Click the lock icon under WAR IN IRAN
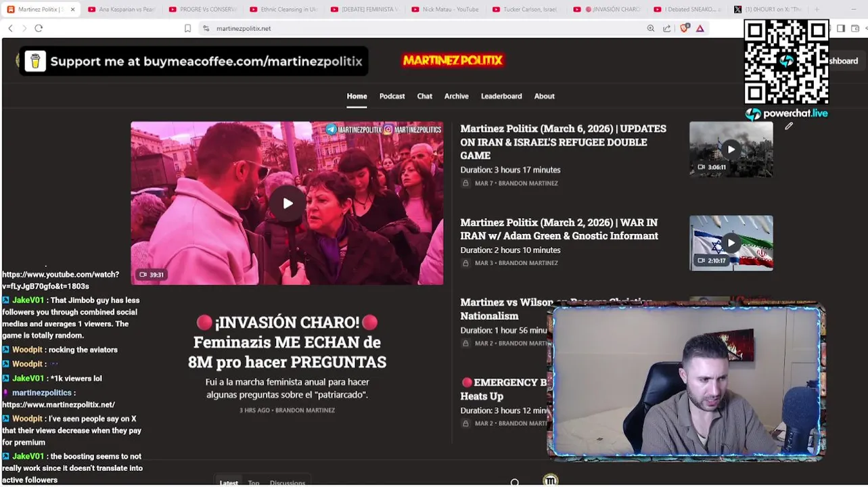This screenshot has height=487, width=868. (x=465, y=263)
